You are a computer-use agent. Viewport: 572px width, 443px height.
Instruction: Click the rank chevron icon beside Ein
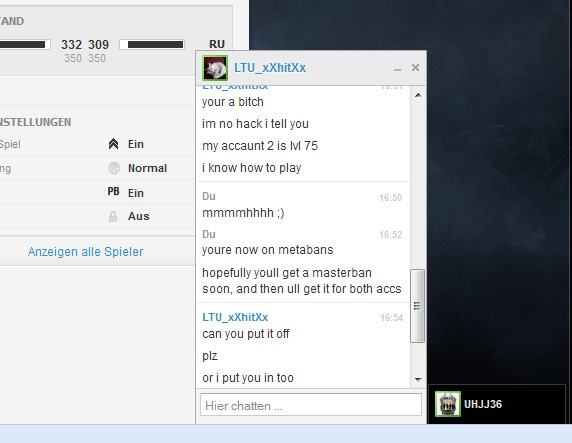click(113, 144)
